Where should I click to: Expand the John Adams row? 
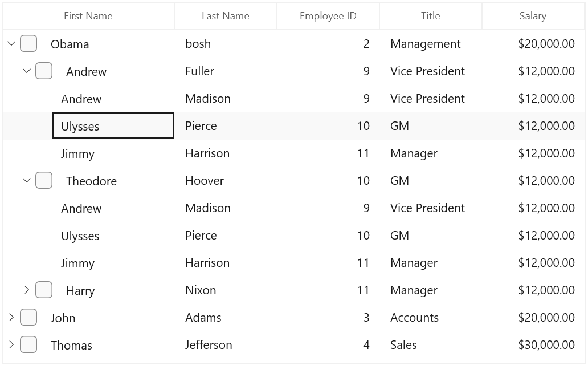pos(11,317)
